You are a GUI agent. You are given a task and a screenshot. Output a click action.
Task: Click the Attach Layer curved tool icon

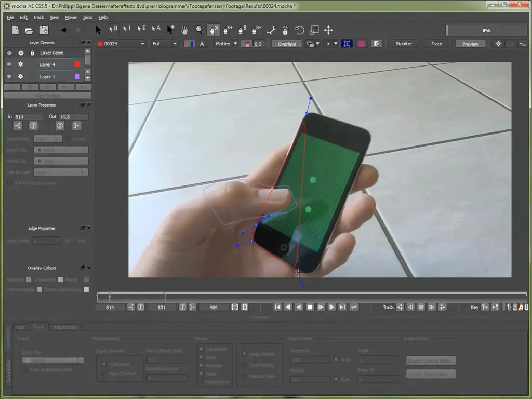271,30
